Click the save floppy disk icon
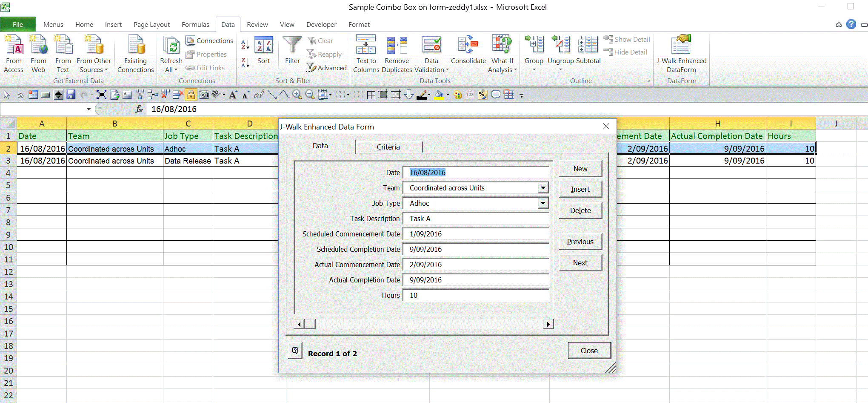Screen dimensions: 868x403 71,95
